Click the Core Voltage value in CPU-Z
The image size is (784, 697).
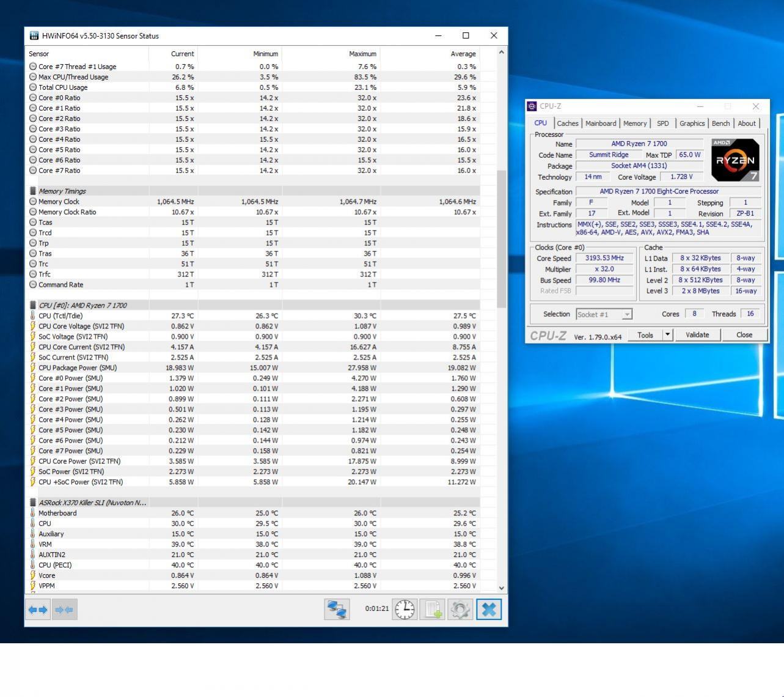pos(681,177)
